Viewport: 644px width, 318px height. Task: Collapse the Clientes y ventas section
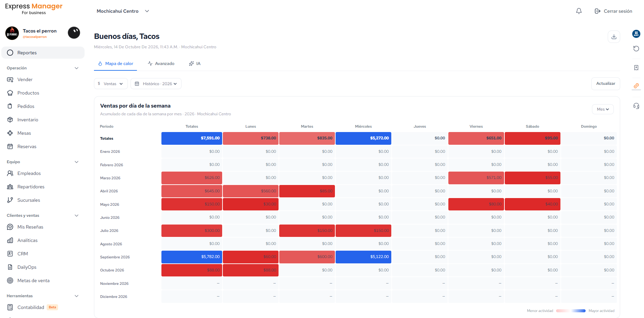pos(77,215)
